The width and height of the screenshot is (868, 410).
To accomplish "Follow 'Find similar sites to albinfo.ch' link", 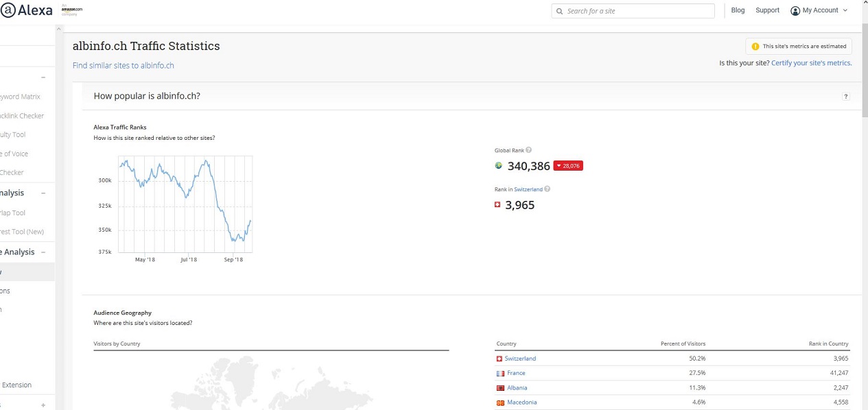I will pos(124,66).
